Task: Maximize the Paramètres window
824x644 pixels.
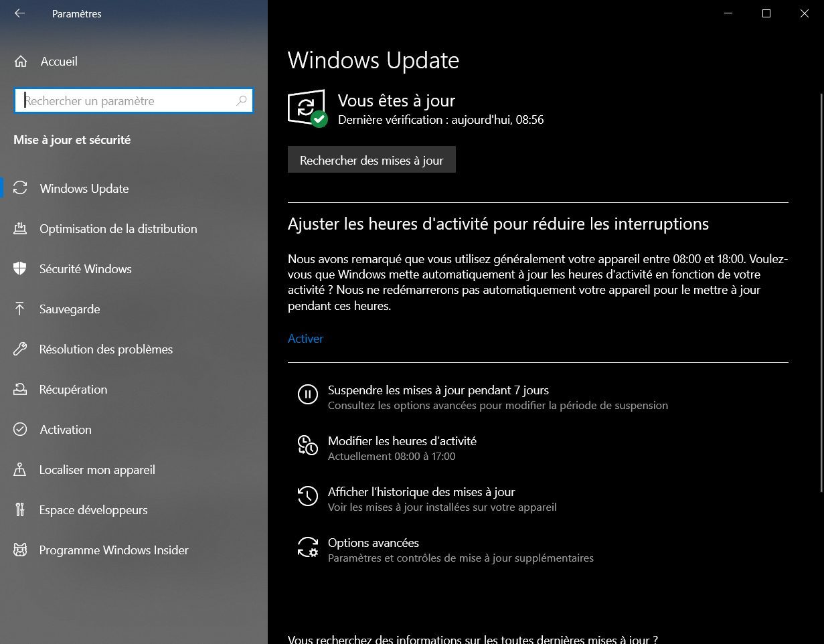Action: [x=766, y=13]
